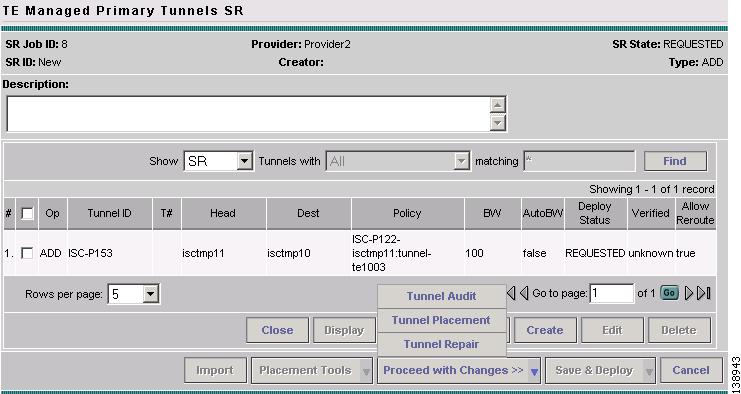Click the Op column header

point(52,214)
